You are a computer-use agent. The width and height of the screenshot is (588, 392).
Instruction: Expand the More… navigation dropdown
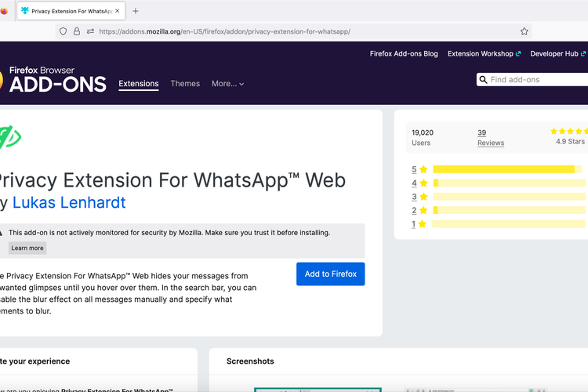click(227, 84)
